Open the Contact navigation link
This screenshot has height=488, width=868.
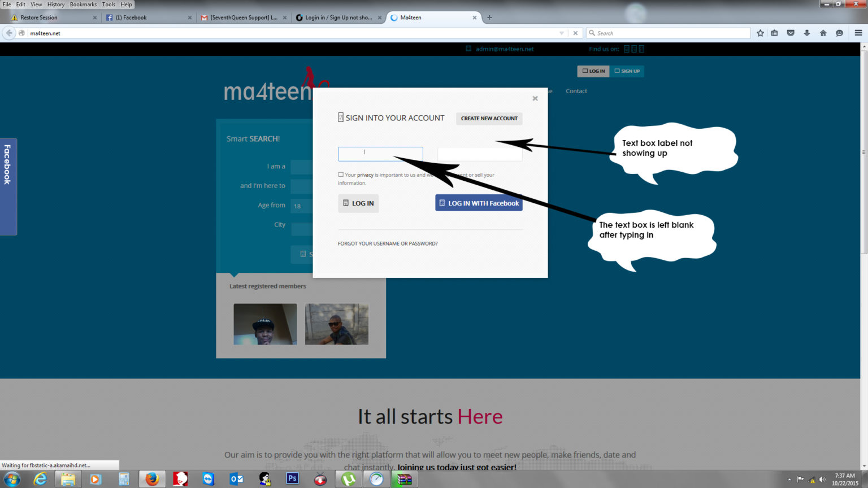576,91
